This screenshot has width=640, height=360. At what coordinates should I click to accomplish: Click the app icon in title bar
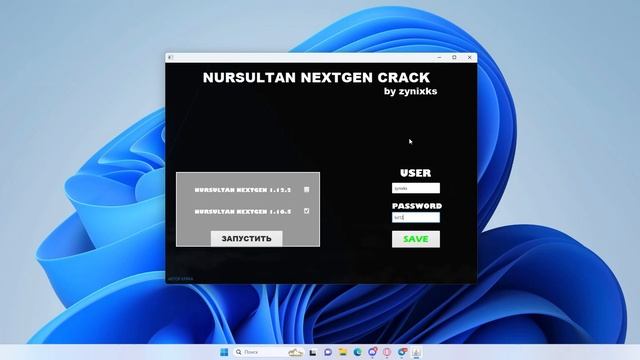[171, 58]
